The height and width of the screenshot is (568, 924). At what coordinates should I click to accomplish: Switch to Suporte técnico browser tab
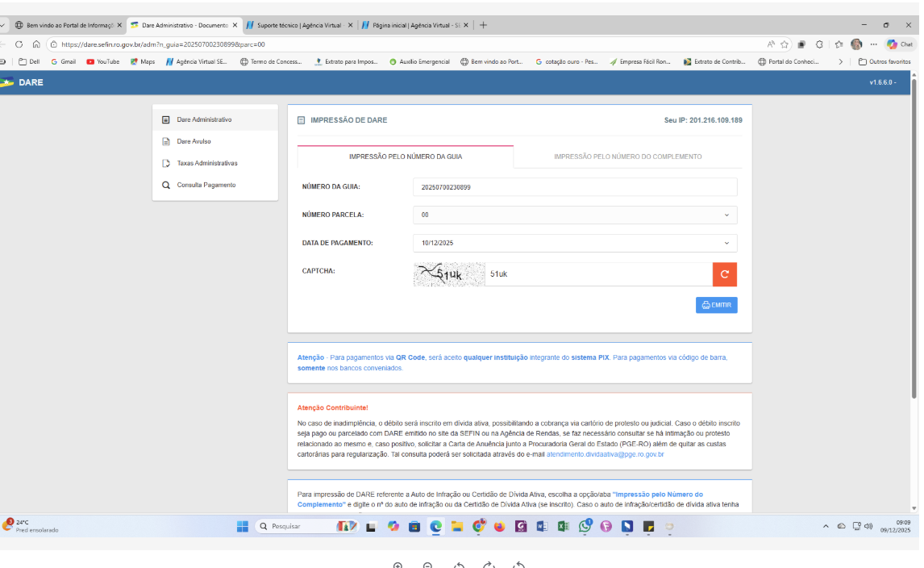298,25
